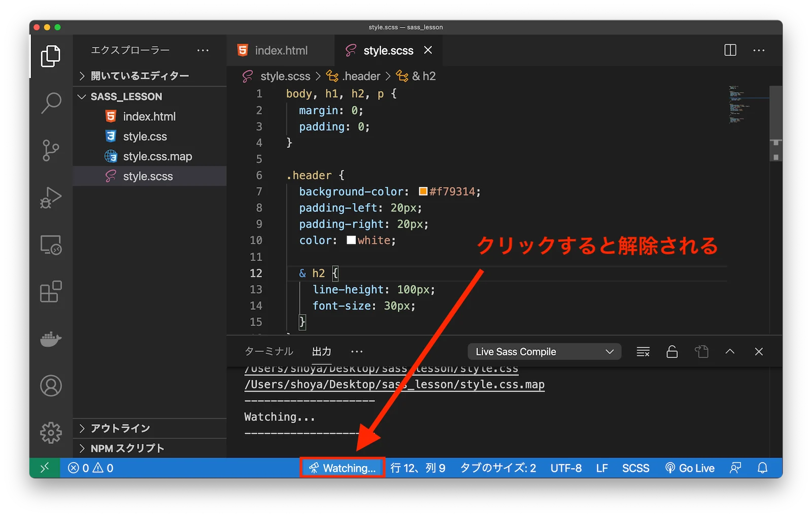The height and width of the screenshot is (517, 812).
Task: Click & h2 in the breadcrumb
Action: point(424,76)
